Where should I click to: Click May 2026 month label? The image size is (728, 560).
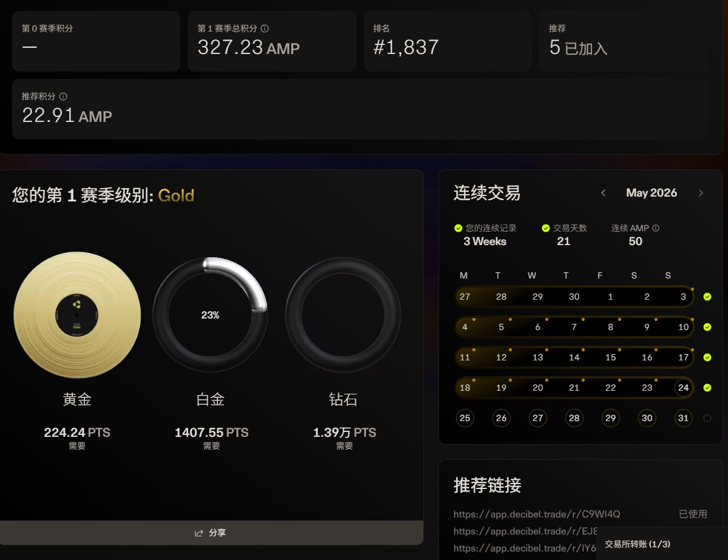[x=651, y=192]
